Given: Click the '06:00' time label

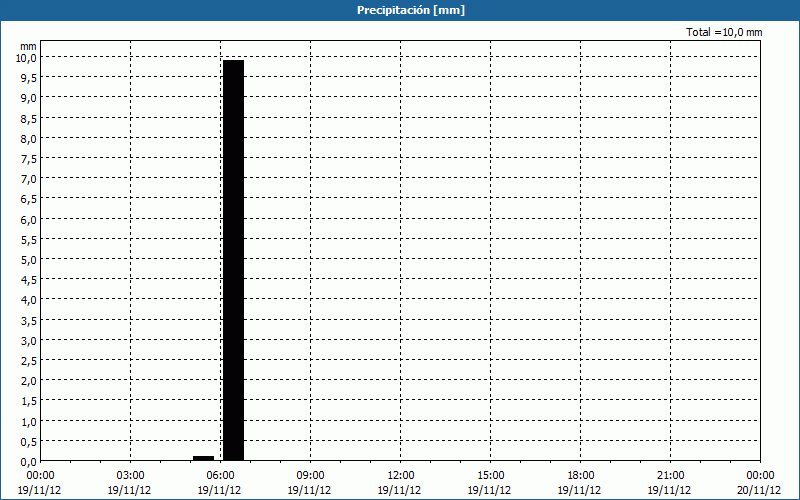Looking at the screenshot, I should 220,476.
